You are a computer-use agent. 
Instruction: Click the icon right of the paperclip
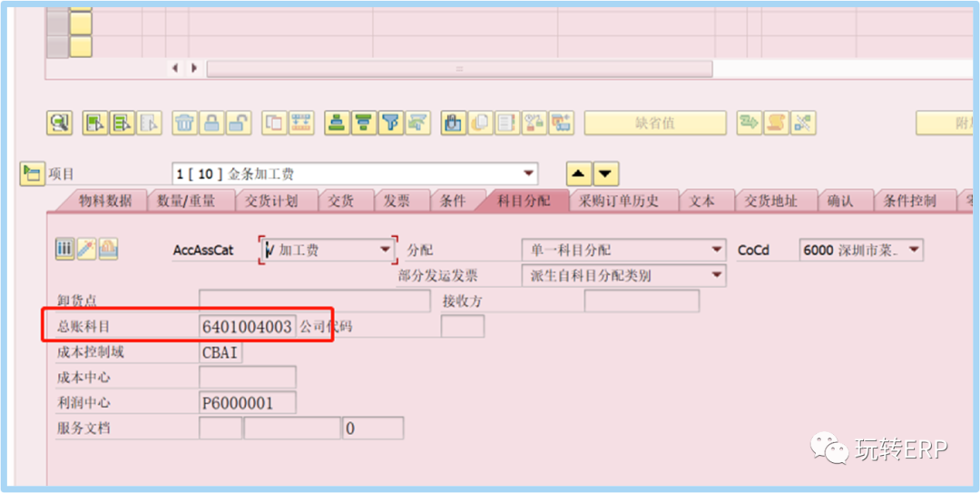481,123
